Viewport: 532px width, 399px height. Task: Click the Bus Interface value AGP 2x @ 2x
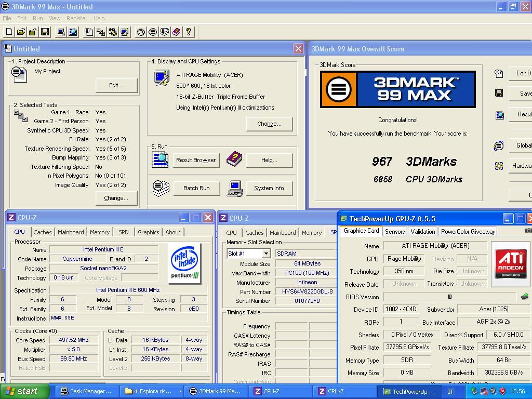point(493,321)
